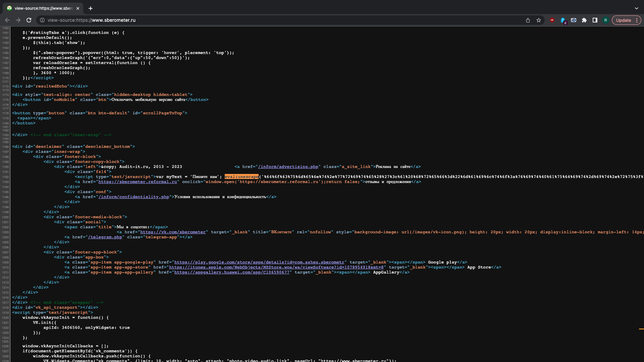Click 'Audit-it.ru, 2013 - 2023' text
Image resolution: width=644 pixels, height=362 pixels.
pos(151,167)
